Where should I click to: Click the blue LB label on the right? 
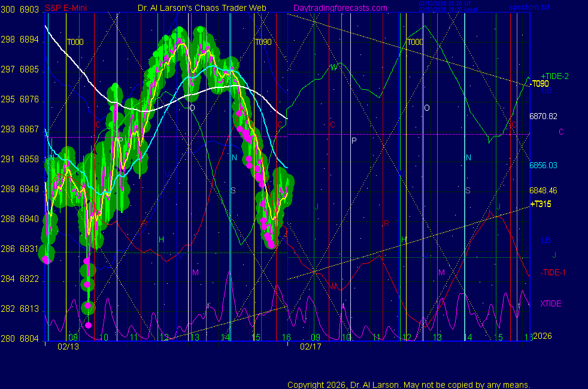[x=546, y=241]
